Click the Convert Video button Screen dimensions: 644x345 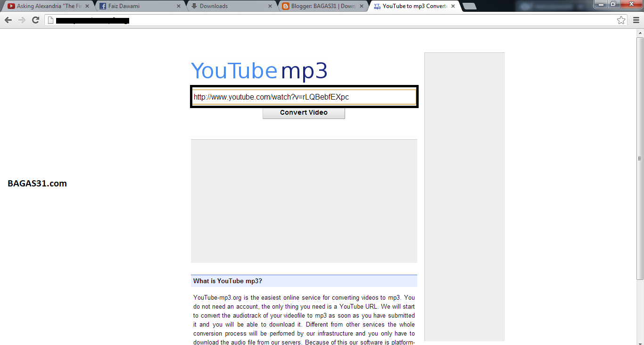(304, 112)
